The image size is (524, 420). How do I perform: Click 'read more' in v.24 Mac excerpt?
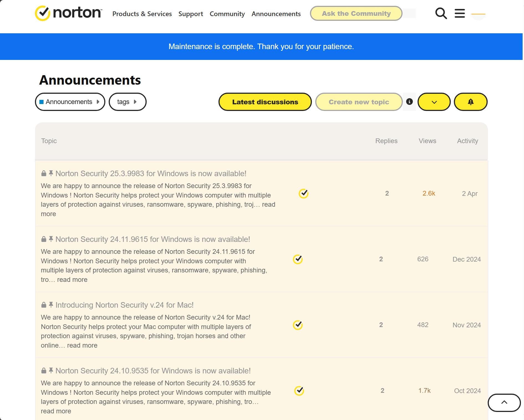[82, 345]
